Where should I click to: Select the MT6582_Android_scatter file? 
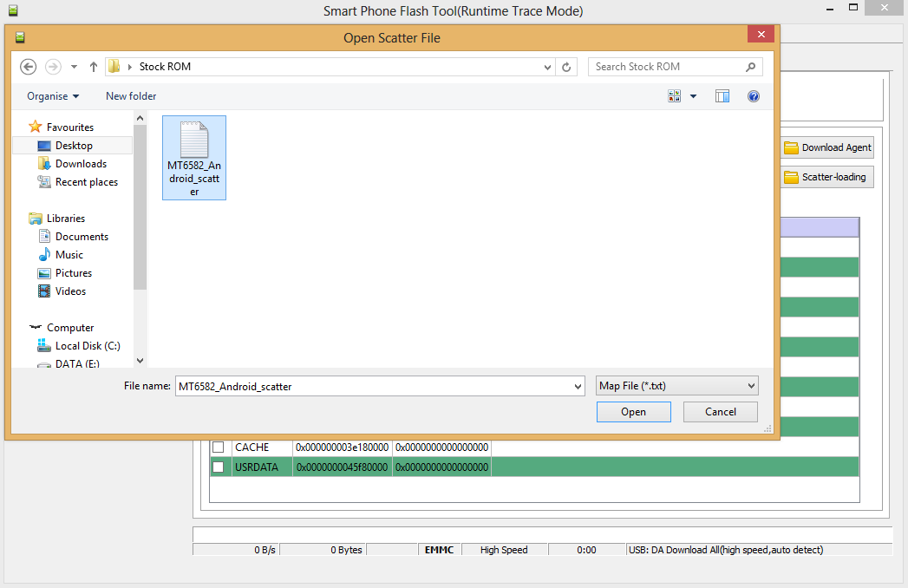(x=194, y=158)
